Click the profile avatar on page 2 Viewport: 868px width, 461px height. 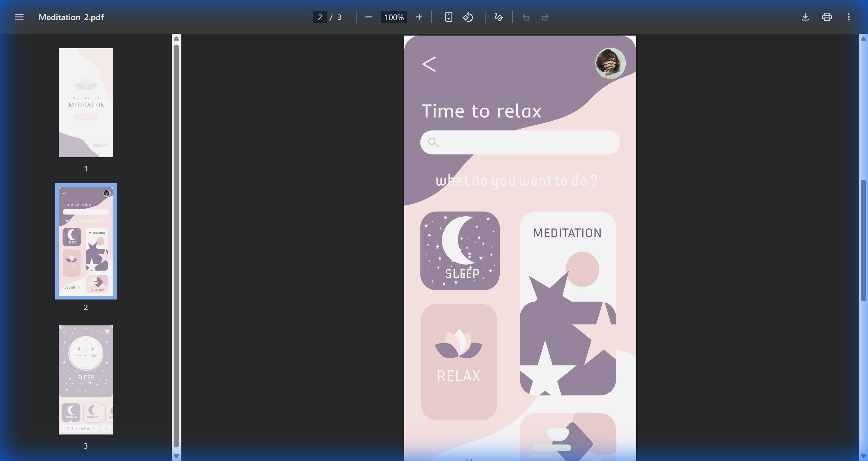610,63
